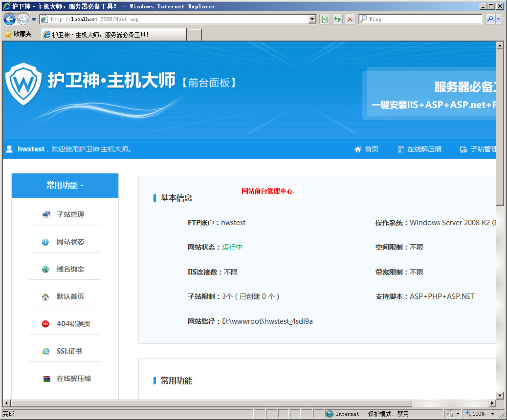507x420 pixels.
Task: Open 网站状态 in the sidebar
Action: coord(70,242)
